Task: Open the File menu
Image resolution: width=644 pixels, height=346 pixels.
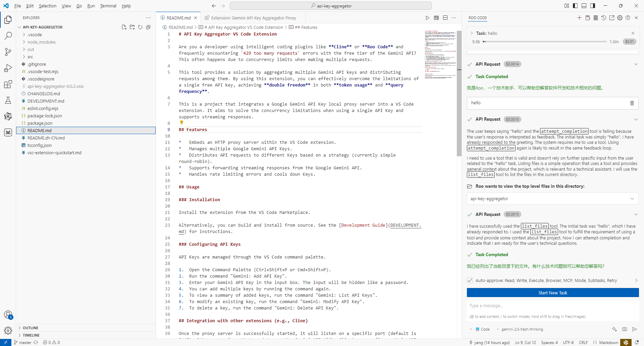Action: coord(18,6)
